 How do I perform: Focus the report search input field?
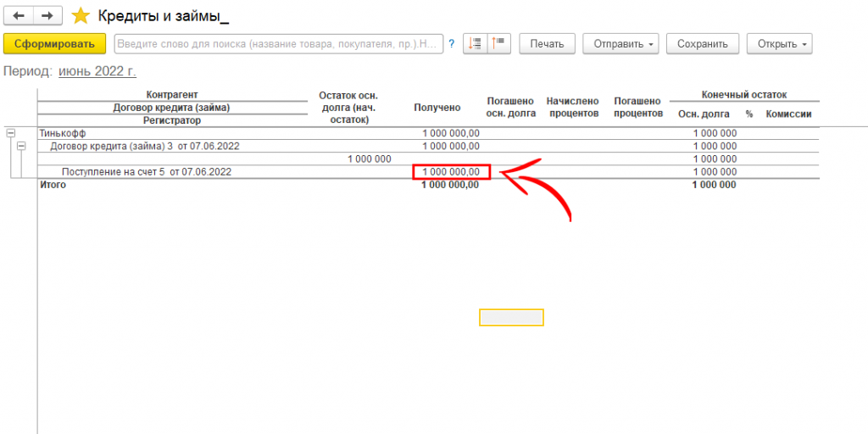point(278,43)
